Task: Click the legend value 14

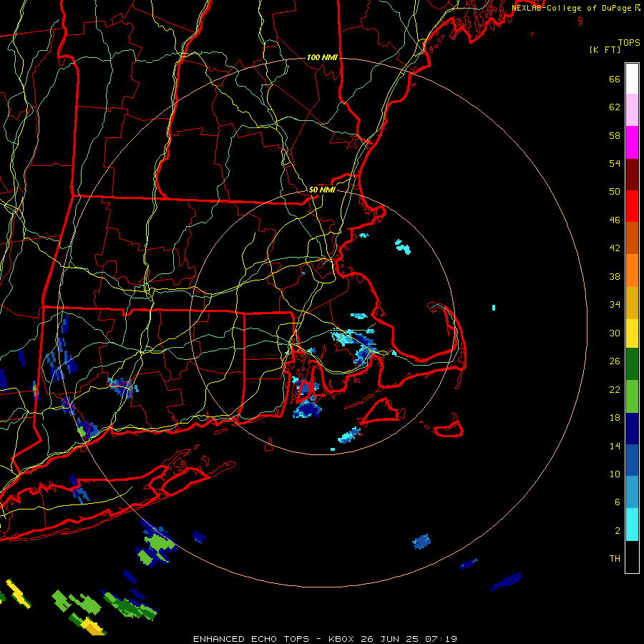Action: coord(615,446)
